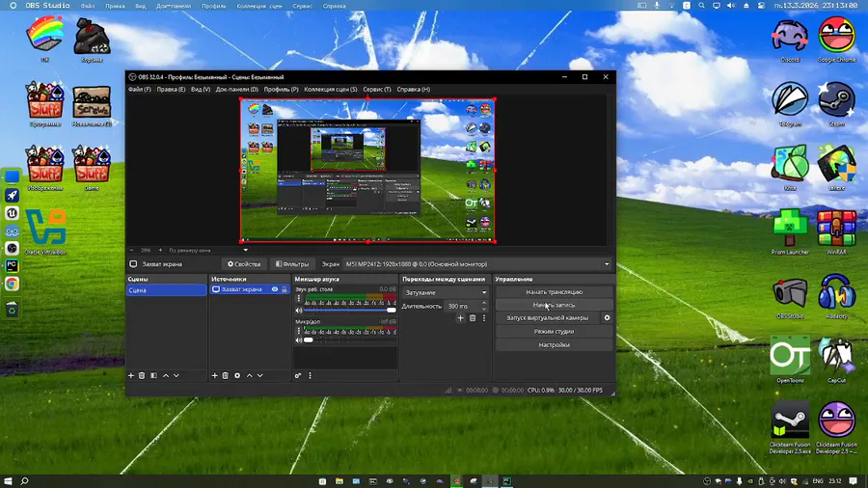Viewport: 868px width, 488px height.
Task: Open advanced audio properties gear in mixer
Action: click(298, 376)
